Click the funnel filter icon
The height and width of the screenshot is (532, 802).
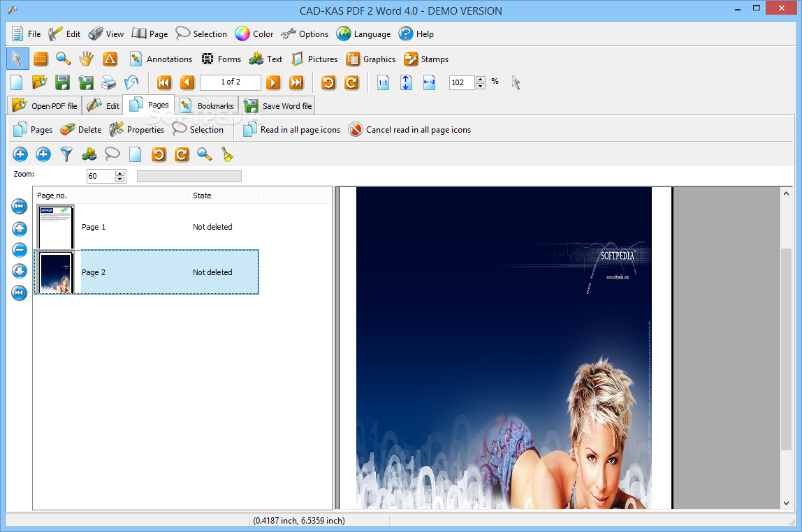click(x=66, y=154)
